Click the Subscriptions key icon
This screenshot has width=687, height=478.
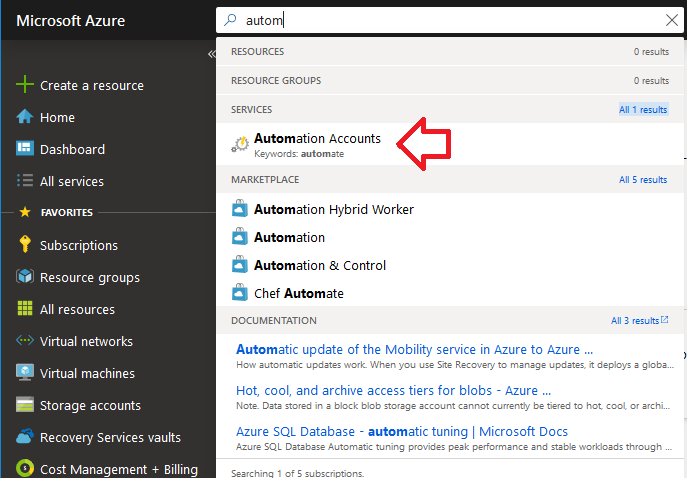(x=25, y=244)
